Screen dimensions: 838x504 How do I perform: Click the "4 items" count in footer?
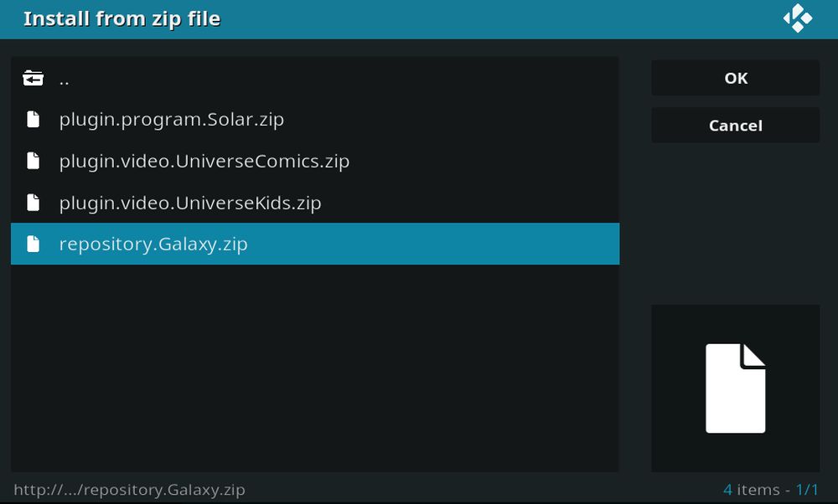click(750, 489)
